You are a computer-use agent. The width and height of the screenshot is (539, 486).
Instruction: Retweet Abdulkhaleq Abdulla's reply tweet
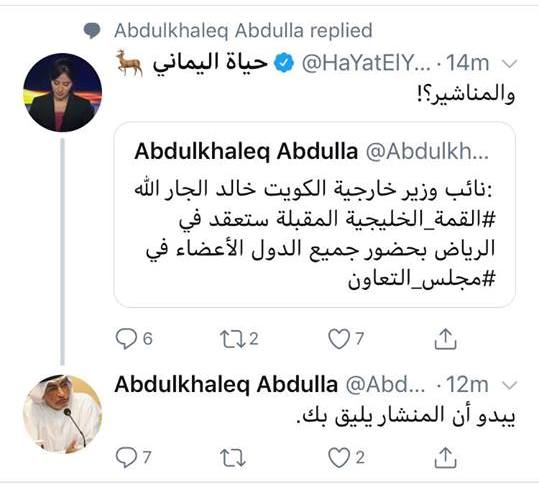[x=232, y=458]
